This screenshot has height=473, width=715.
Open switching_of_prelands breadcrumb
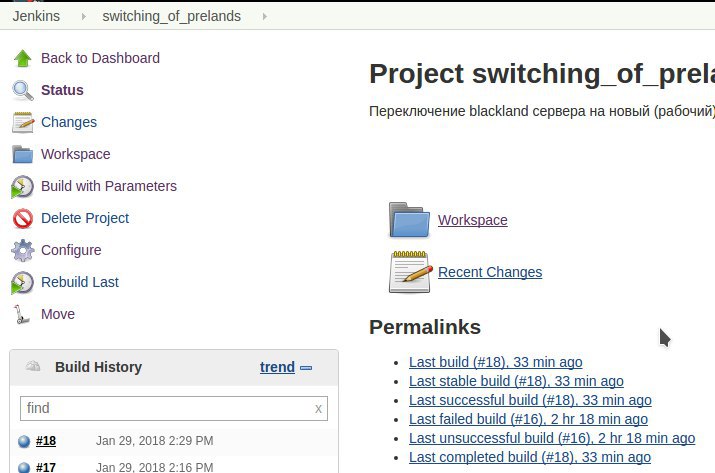coord(171,16)
